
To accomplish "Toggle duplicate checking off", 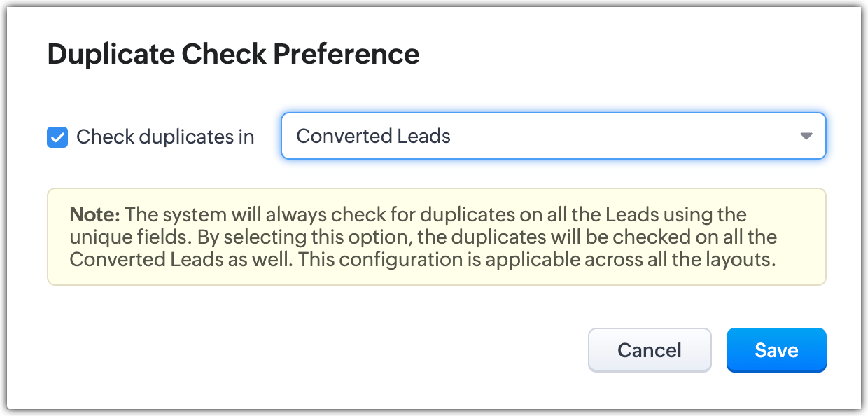I will (57, 137).
